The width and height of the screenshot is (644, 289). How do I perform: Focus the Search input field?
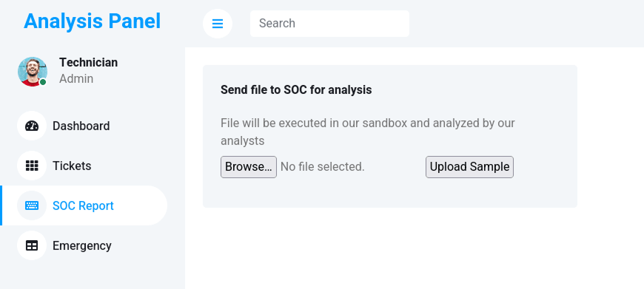pyautogui.click(x=330, y=24)
